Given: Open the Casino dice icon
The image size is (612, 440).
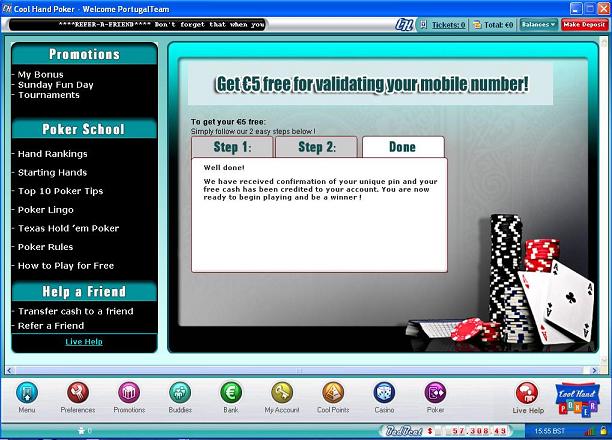Looking at the screenshot, I should 384,392.
